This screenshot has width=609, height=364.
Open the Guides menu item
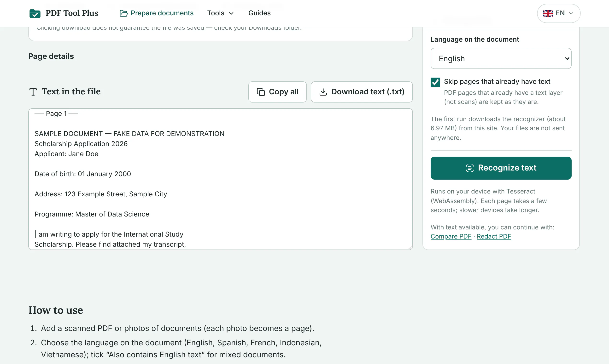click(x=259, y=13)
